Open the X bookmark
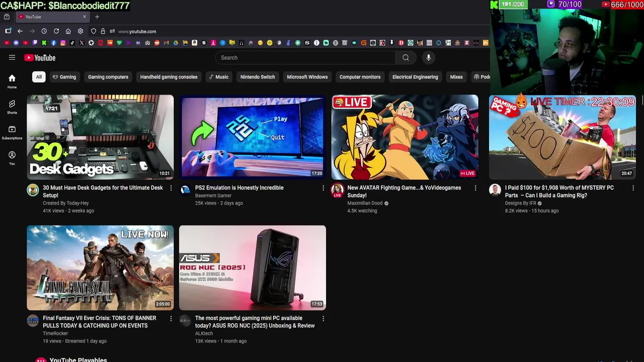644x362 pixels. click(82, 43)
